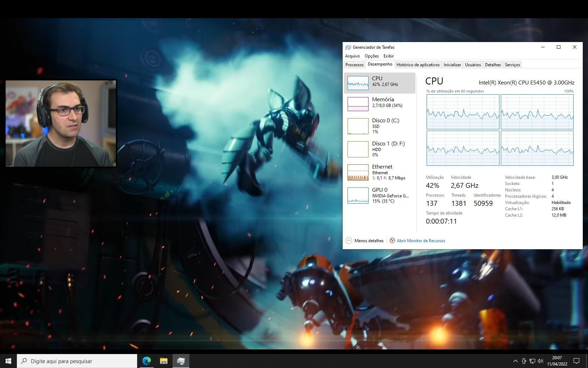588x368 pixels.
Task: Click the second CPU core graph, top right
Action: pyautogui.click(x=537, y=112)
